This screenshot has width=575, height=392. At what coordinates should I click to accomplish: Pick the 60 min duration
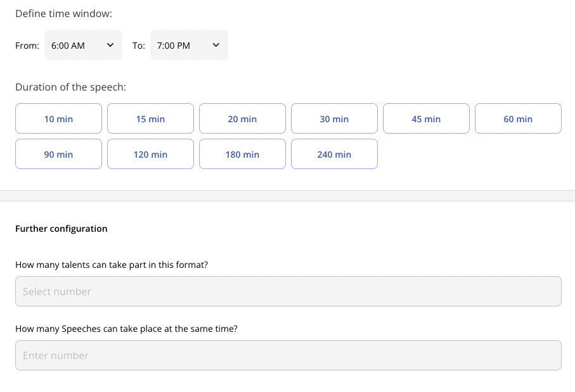(x=518, y=118)
